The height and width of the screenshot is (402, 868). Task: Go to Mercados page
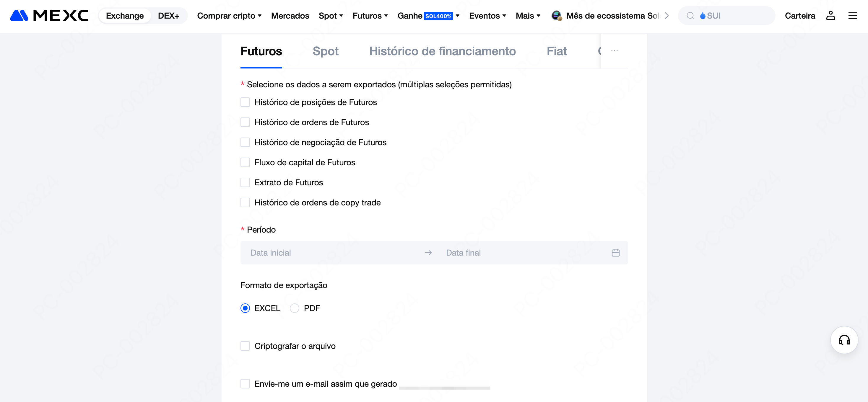click(x=290, y=15)
